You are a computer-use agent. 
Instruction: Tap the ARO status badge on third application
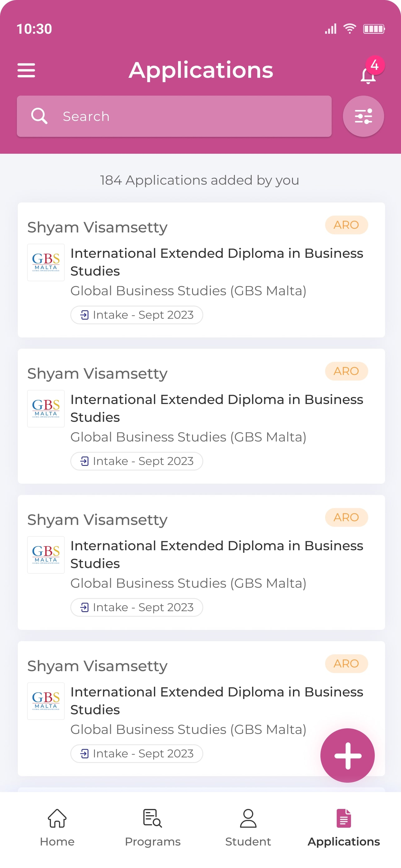click(x=346, y=517)
